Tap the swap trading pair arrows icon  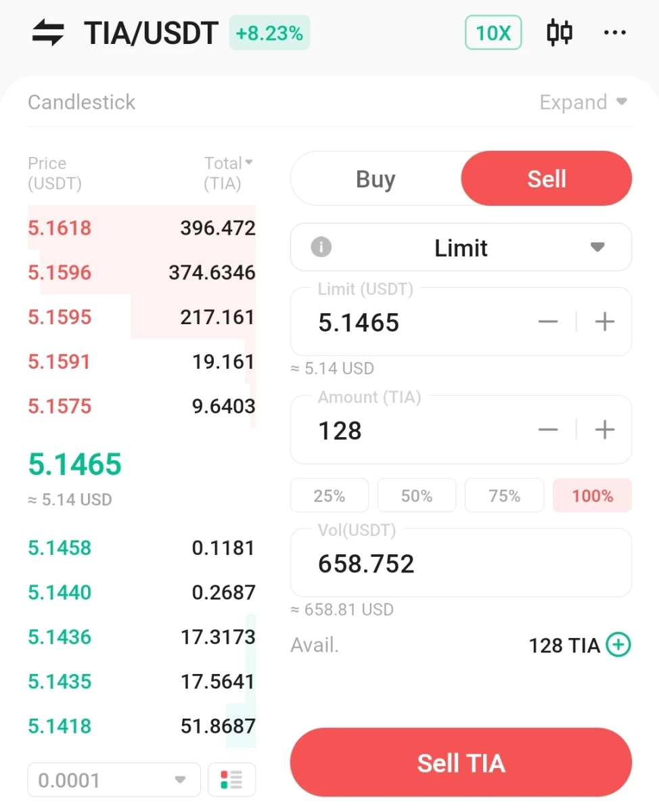(x=48, y=32)
